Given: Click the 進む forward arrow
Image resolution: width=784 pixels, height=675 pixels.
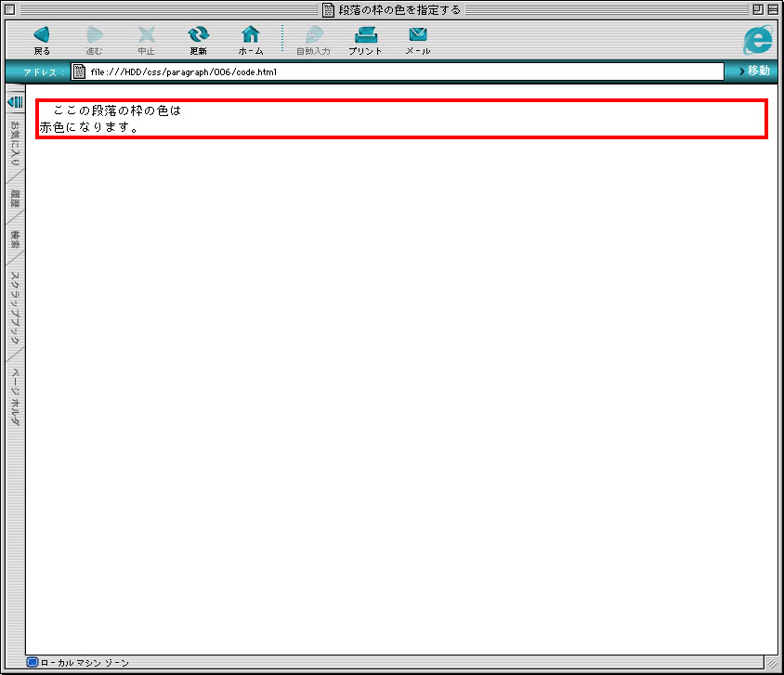Looking at the screenshot, I should tap(94, 40).
